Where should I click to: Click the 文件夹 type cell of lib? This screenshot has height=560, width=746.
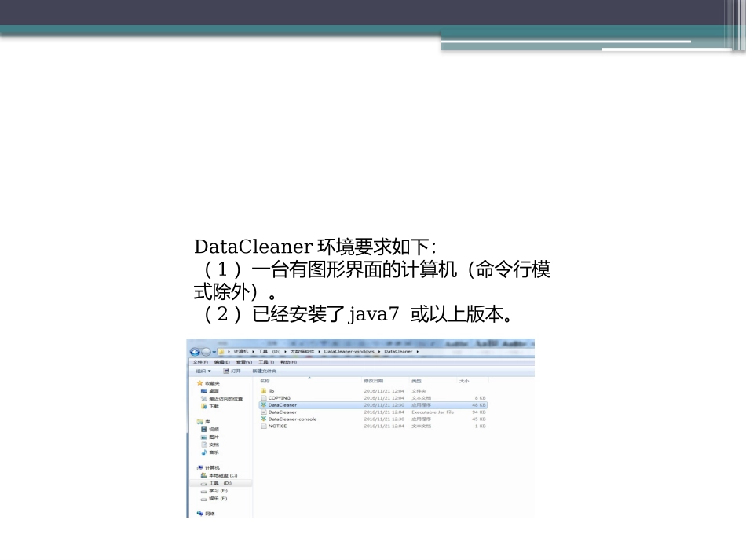419,391
